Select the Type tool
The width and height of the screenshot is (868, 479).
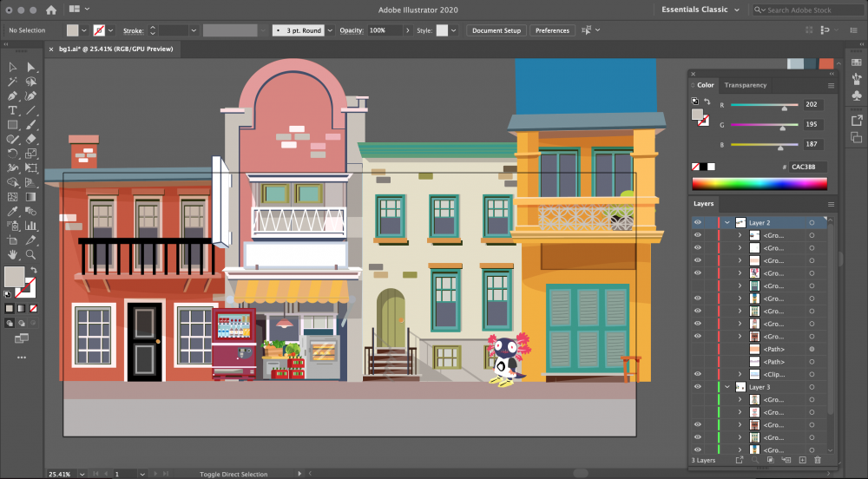pos(12,110)
